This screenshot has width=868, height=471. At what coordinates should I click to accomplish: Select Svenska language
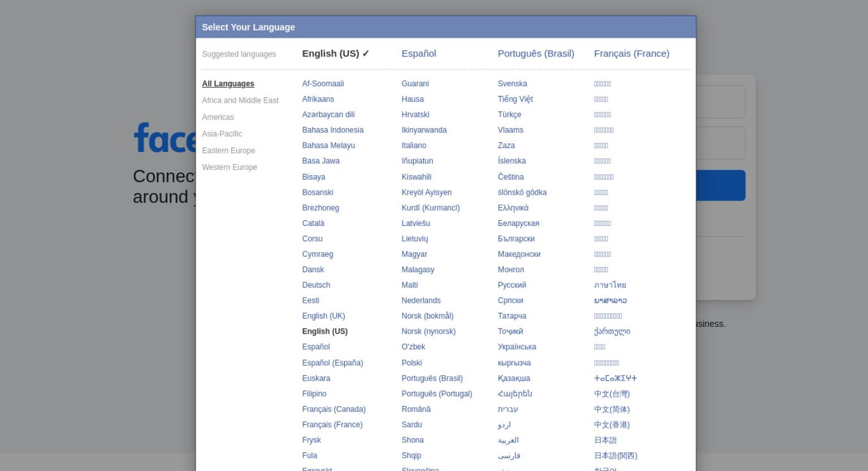(513, 84)
